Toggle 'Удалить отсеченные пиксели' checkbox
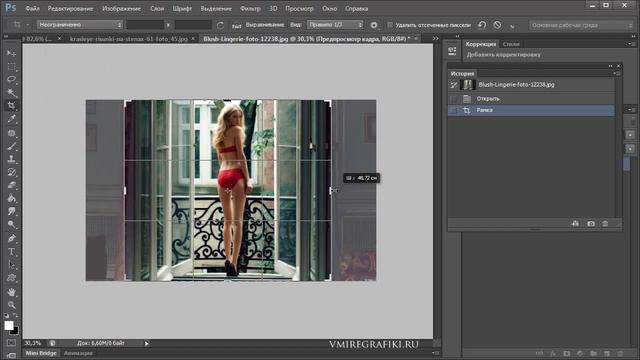The width and height of the screenshot is (640, 360). [390, 25]
